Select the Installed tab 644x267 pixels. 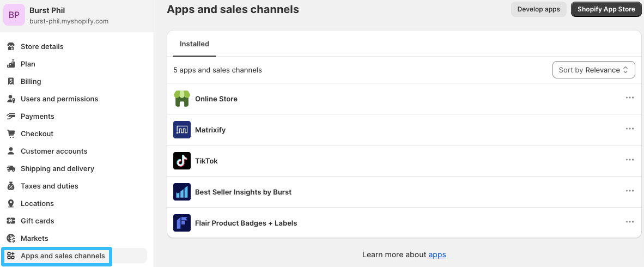pyautogui.click(x=195, y=44)
